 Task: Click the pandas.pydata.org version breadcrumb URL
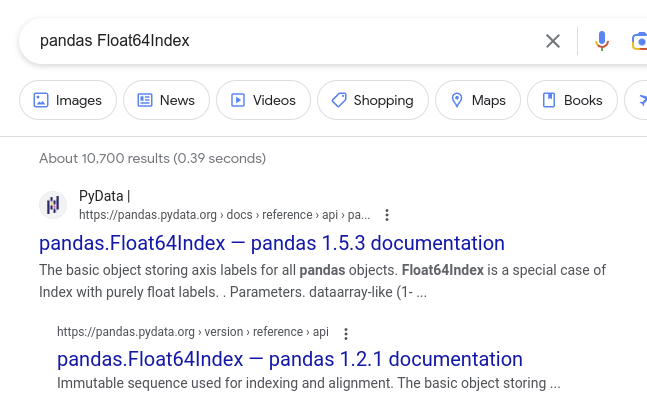point(193,332)
